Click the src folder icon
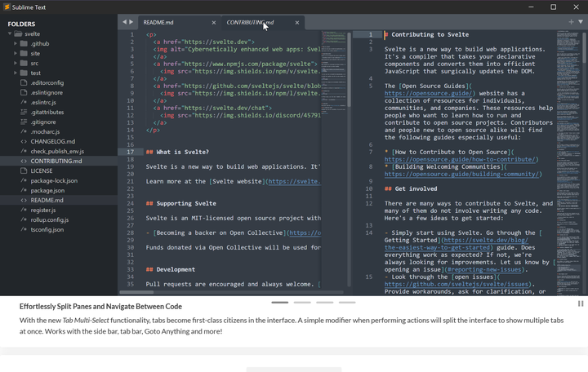This screenshot has width=588, height=372. click(x=24, y=63)
